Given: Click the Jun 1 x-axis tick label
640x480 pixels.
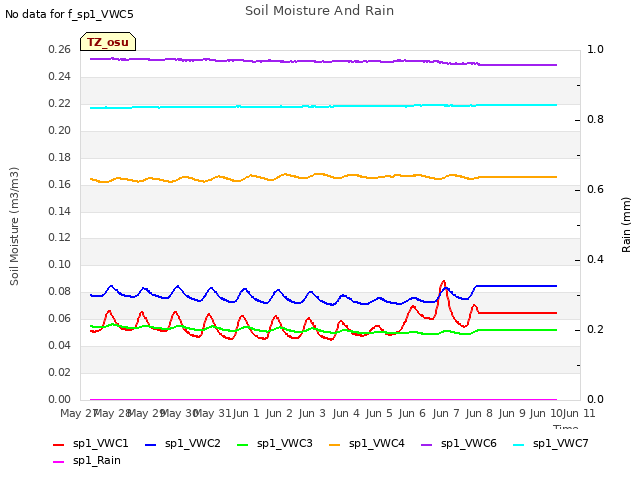Looking at the screenshot, I should [x=246, y=413].
